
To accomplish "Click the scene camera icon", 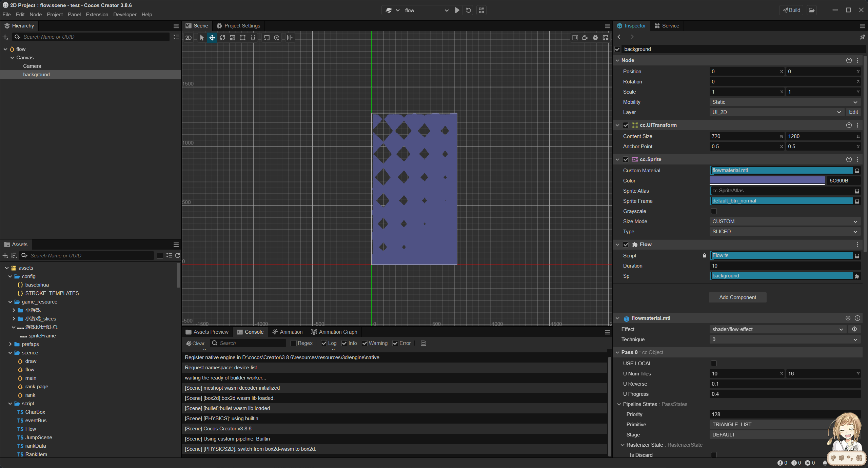I will [x=585, y=38].
